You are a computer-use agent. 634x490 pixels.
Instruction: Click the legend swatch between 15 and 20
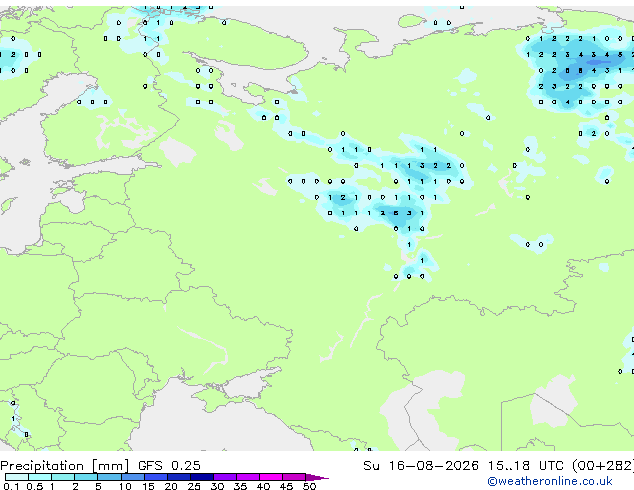coord(155,477)
